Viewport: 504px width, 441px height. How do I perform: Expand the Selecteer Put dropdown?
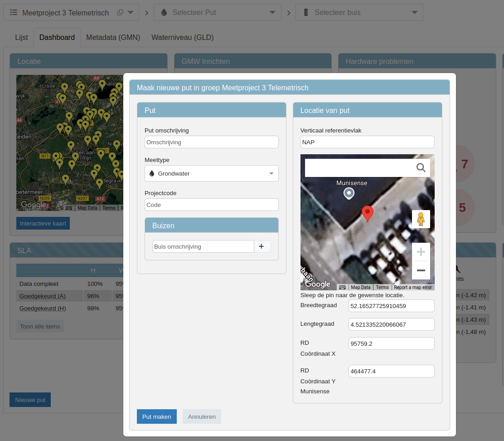218,12
